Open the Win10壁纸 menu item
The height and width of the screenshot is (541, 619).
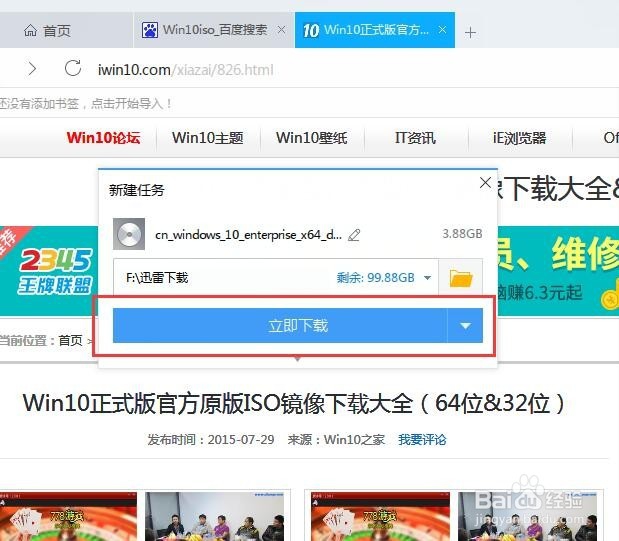[312, 138]
